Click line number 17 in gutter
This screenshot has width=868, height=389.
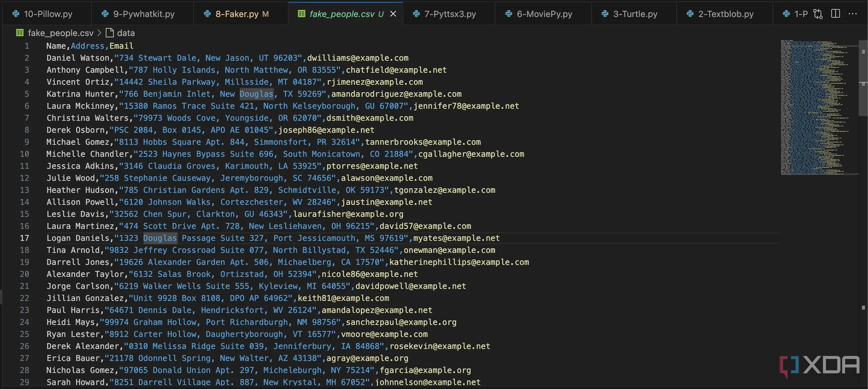[x=24, y=238]
